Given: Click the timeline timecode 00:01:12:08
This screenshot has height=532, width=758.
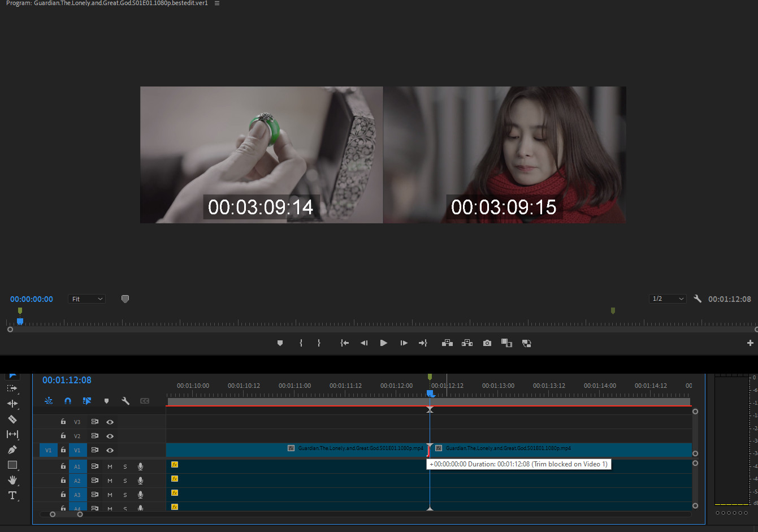Looking at the screenshot, I should (67, 380).
